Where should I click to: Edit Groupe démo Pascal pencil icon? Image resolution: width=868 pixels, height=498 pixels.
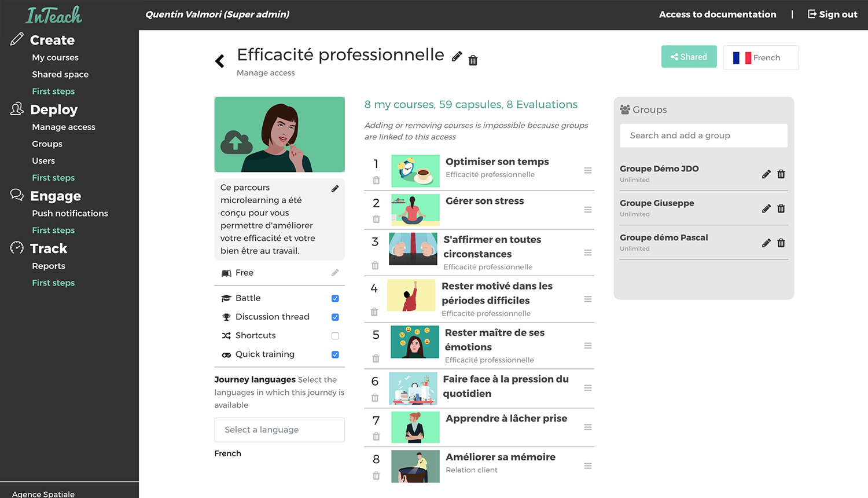[x=766, y=243]
